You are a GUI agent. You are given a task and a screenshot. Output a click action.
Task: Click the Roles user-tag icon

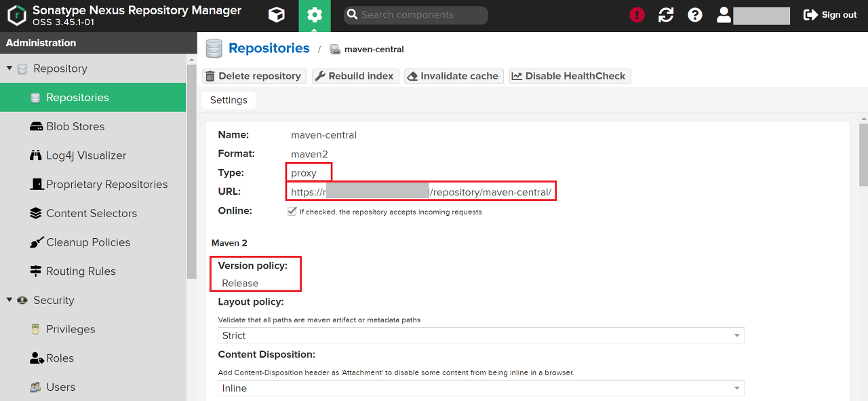[x=36, y=358]
